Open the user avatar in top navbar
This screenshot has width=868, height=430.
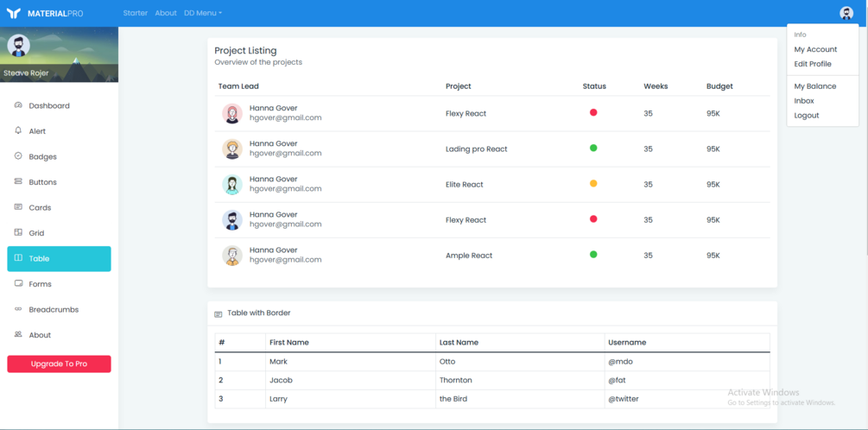coord(846,13)
